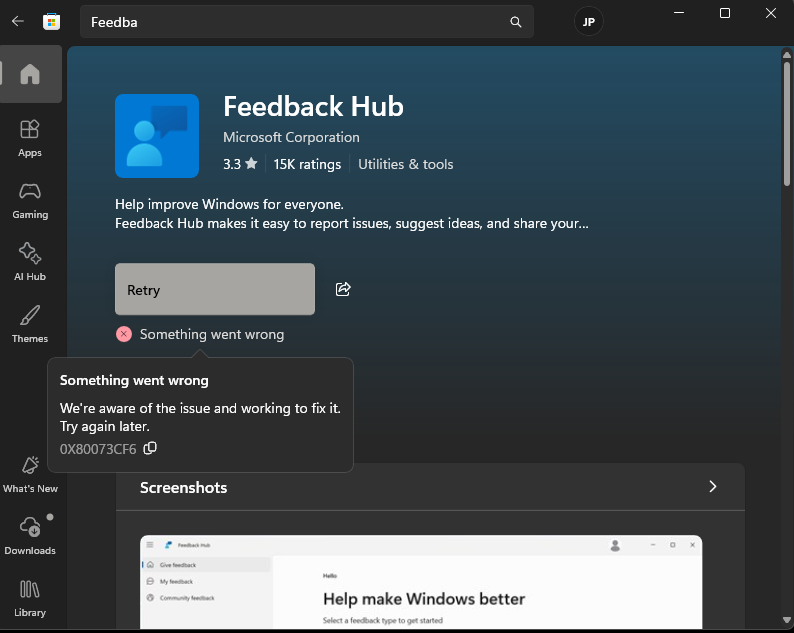Click the Feedback Hub title

tap(313, 106)
